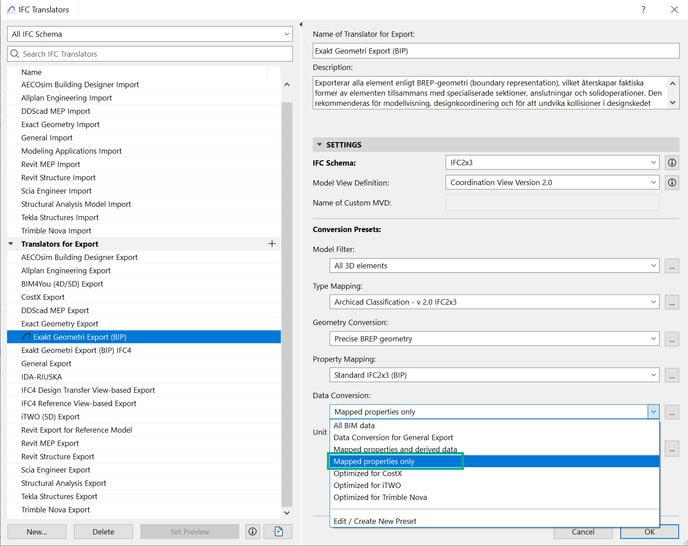Click the translator list scrollbar up arrow
688x546 pixels.
pyautogui.click(x=287, y=84)
